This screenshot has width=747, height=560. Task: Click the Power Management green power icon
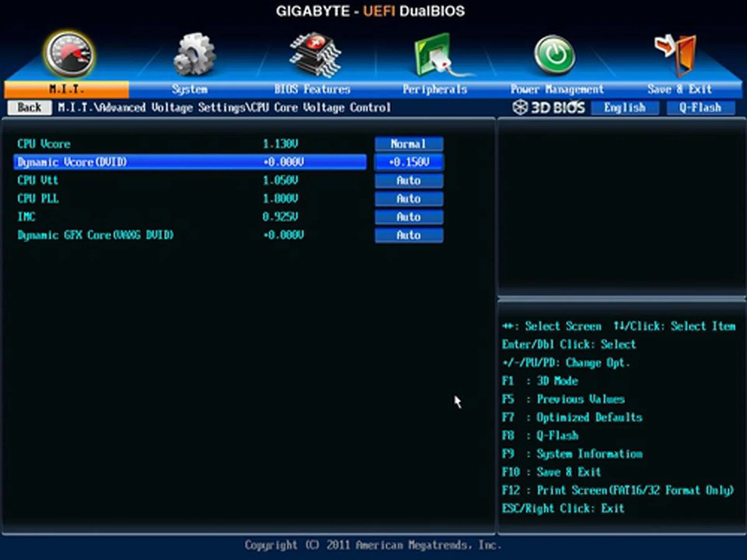coord(554,55)
